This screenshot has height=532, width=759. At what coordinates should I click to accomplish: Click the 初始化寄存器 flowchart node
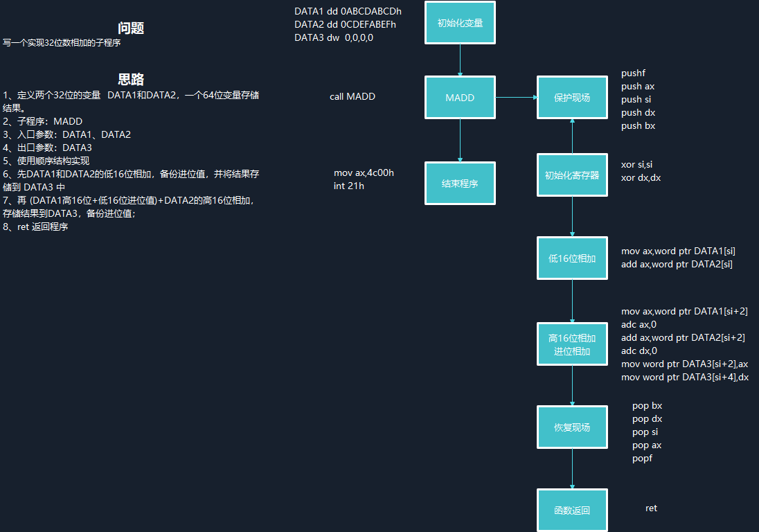coord(572,175)
